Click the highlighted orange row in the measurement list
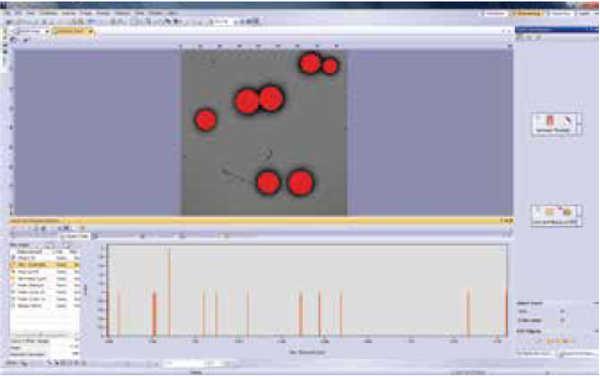Screen dimensions: 600x378 click(x=44, y=265)
